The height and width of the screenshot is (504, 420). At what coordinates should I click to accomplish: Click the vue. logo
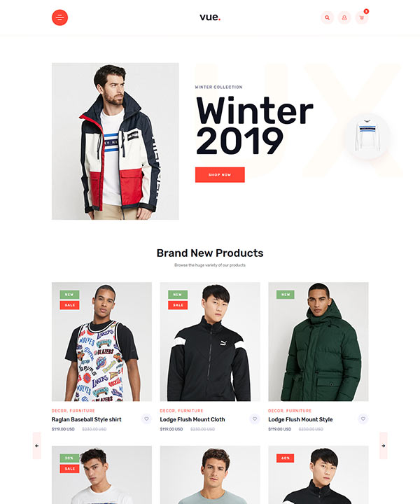pyautogui.click(x=210, y=17)
